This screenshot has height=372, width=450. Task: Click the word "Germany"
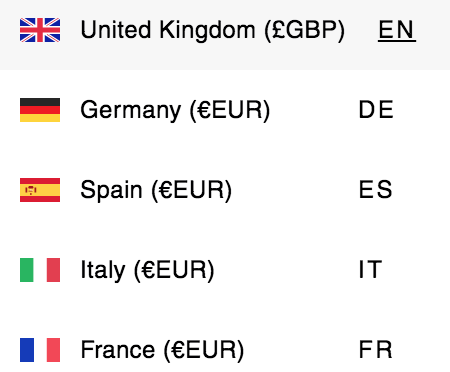coord(131,111)
